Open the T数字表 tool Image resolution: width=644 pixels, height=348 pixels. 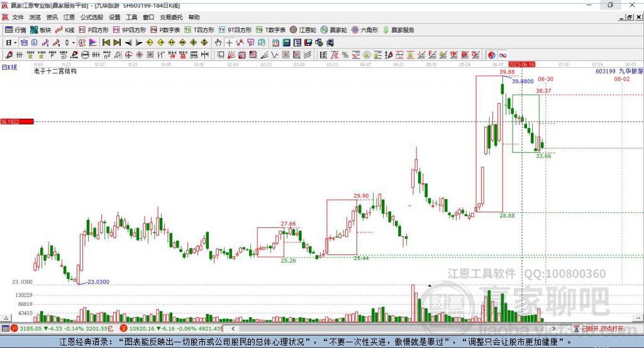(x=270, y=30)
